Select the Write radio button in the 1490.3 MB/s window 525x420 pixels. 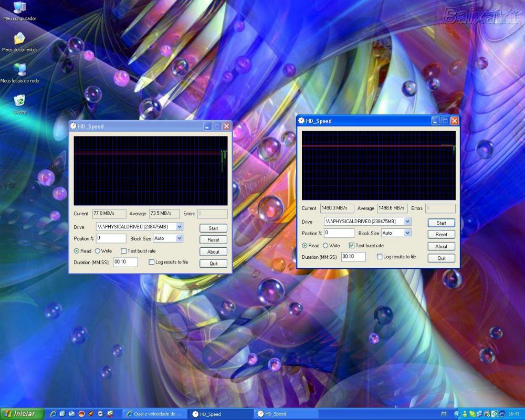pyautogui.click(x=325, y=246)
